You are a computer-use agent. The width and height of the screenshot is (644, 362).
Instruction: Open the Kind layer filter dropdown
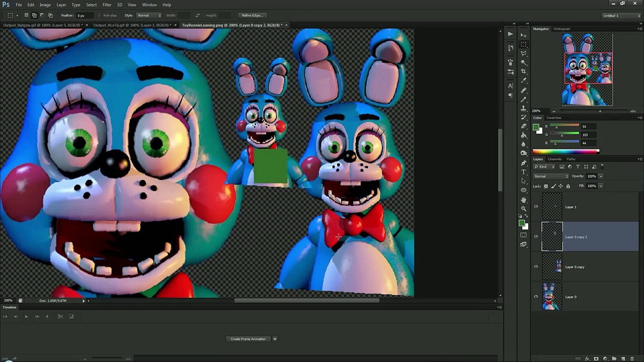click(544, 167)
